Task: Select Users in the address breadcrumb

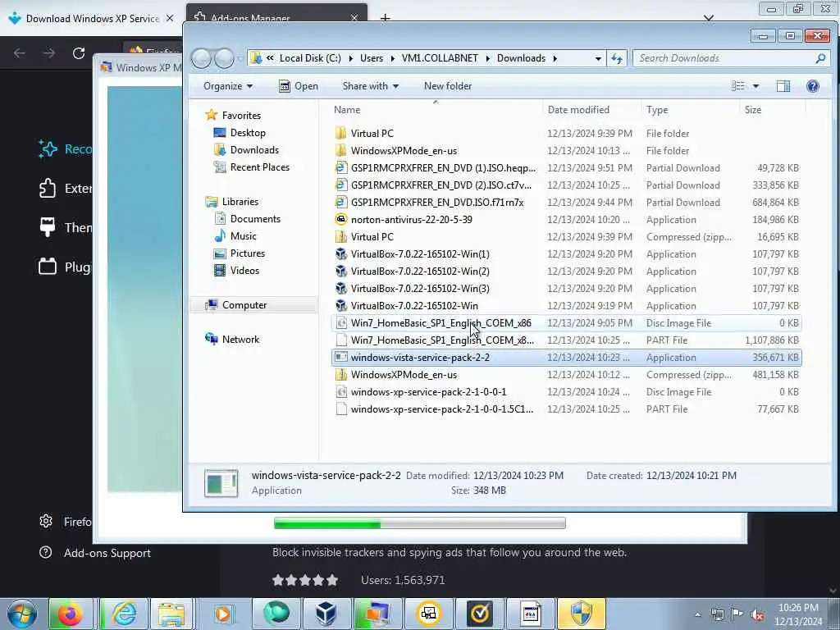Action: 372,58
